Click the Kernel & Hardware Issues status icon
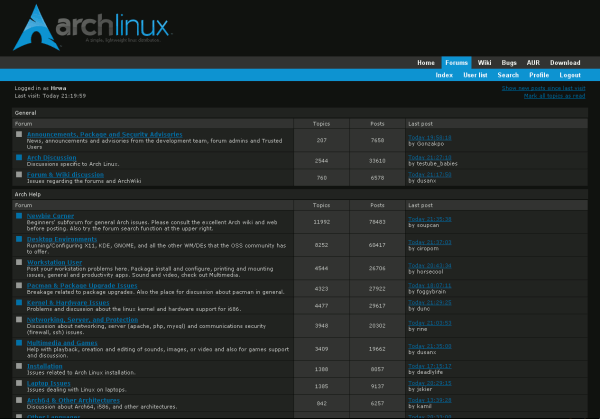This screenshot has width=600, height=419. click(19, 302)
